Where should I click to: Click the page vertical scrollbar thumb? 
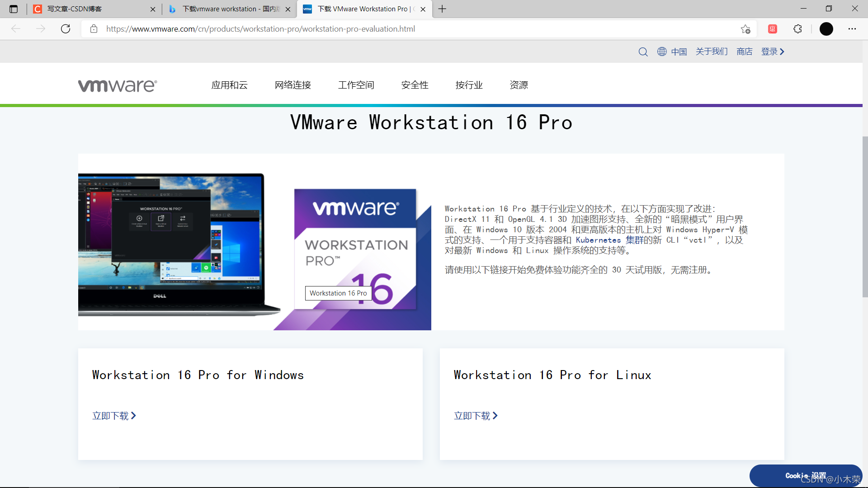pyautogui.click(x=865, y=217)
